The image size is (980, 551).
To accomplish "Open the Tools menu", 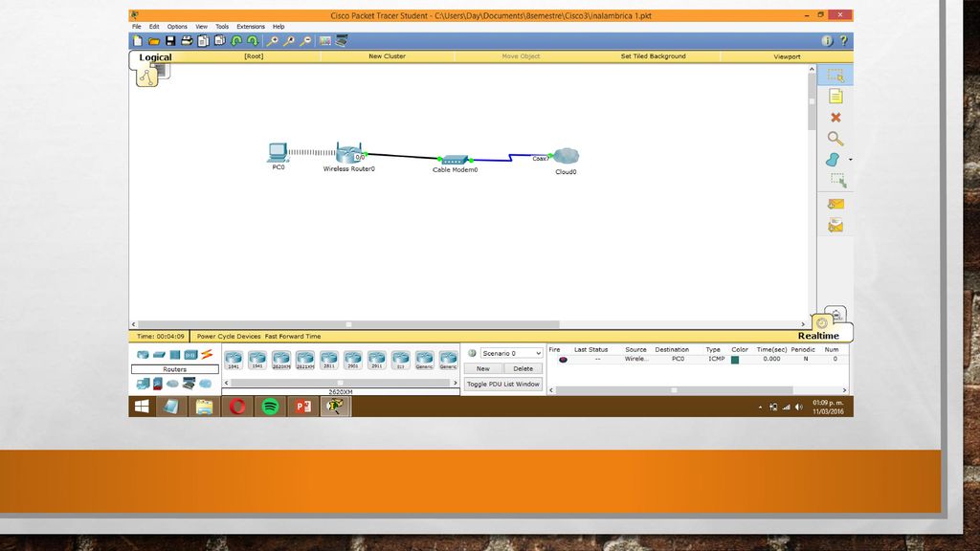I will 222,27.
